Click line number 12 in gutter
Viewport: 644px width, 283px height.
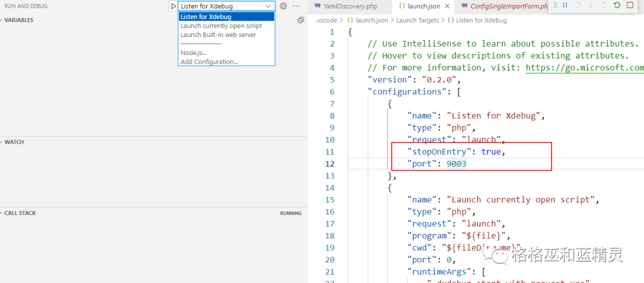click(x=330, y=164)
